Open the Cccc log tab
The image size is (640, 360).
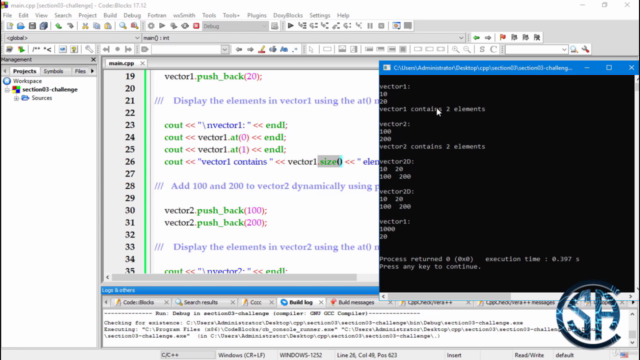(256, 302)
